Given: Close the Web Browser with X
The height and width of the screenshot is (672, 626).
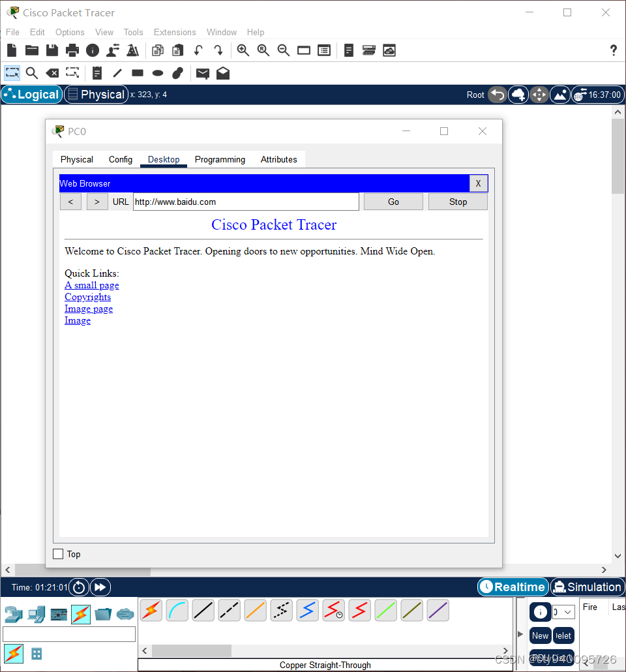Looking at the screenshot, I should click(479, 183).
